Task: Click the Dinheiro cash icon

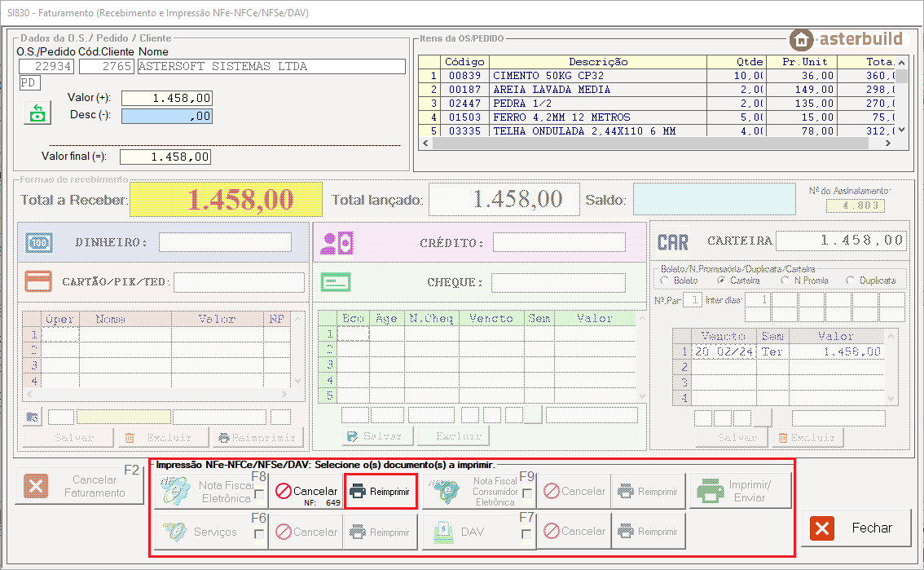Action: click(x=39, y=242)
